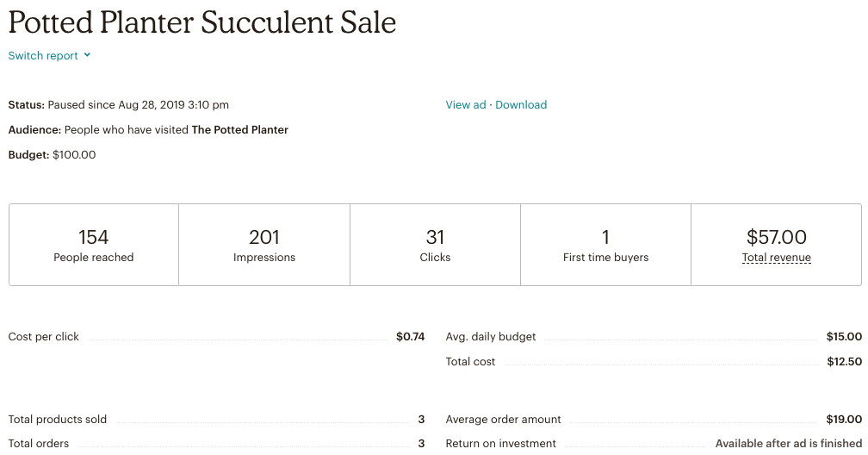868x455 pixels.
Task: Click the Cost per click row label
Action: [x=44, y=337]
